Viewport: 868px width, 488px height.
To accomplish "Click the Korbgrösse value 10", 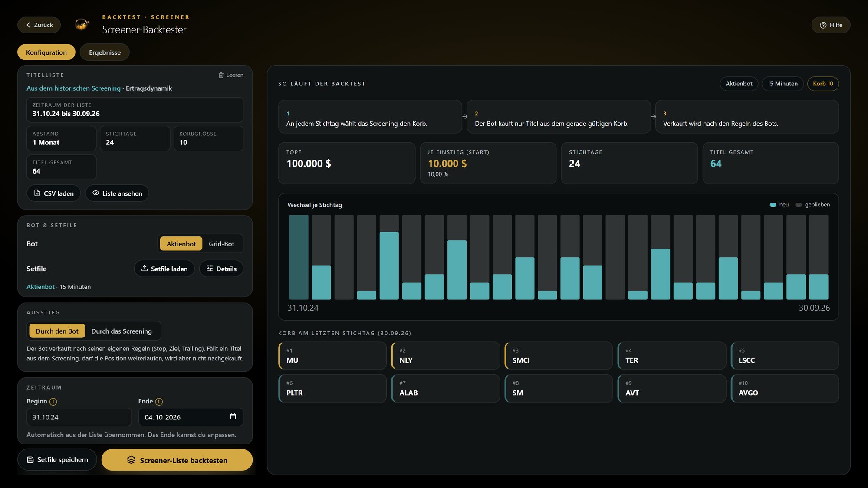I will pyautogui.click(x=183, y=142).
